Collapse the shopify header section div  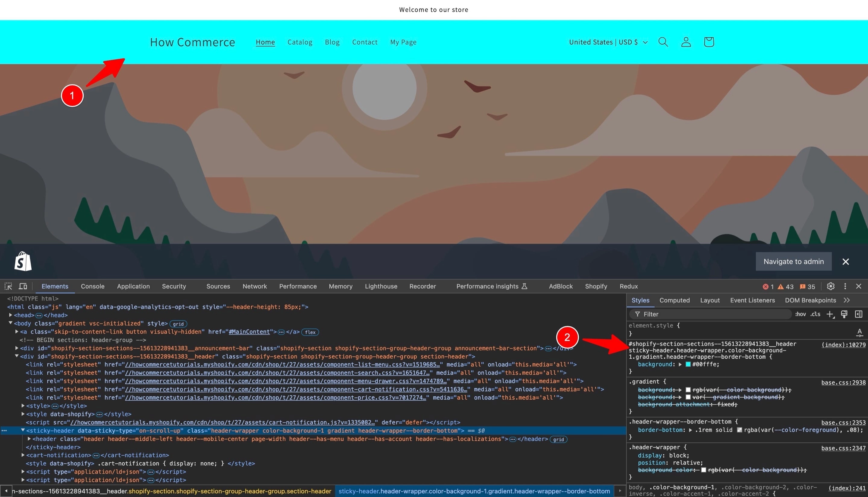17,356
